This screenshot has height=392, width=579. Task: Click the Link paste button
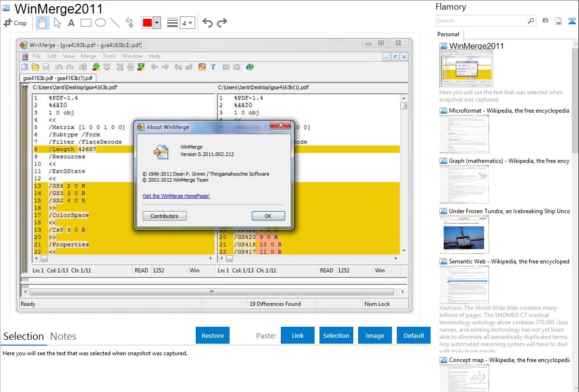point(298,335)
